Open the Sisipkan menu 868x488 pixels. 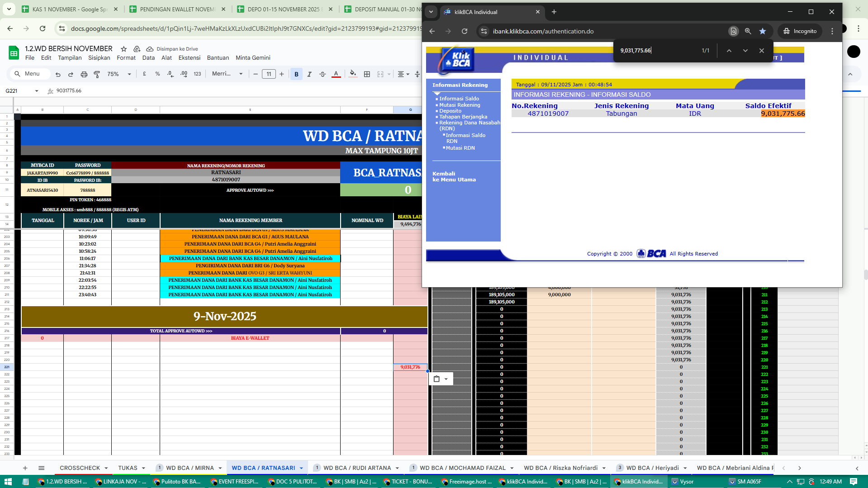click(x=99, y=58)
